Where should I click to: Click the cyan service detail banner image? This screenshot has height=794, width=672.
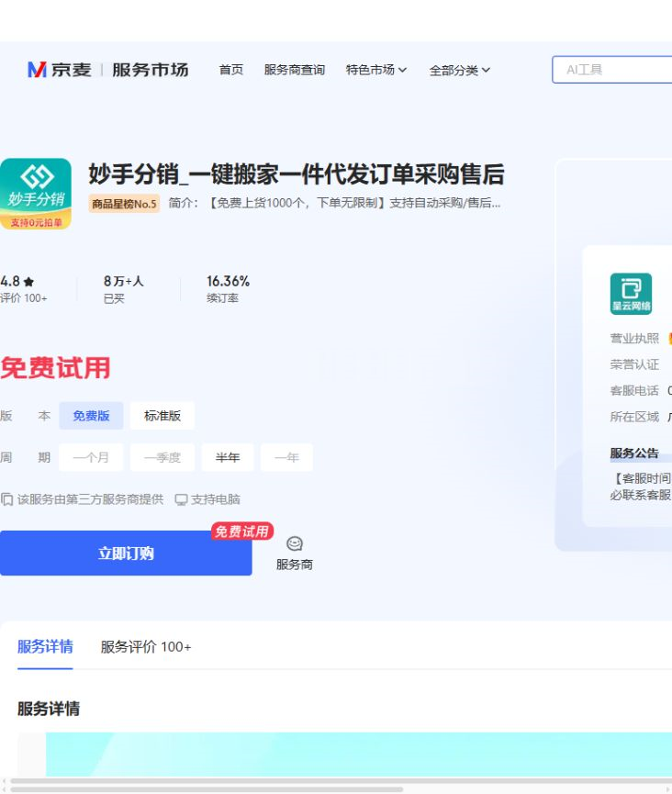pyautogui.click(x=359, y=754)
